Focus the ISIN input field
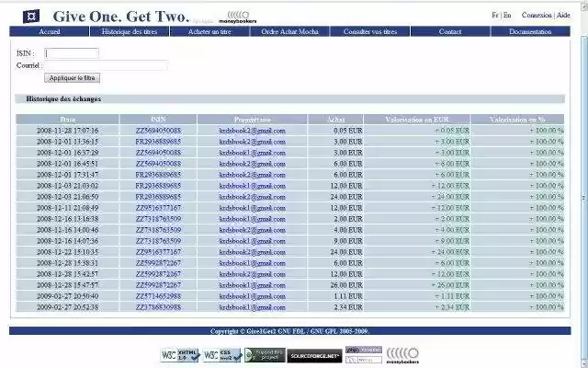 (x=72, y=53)
